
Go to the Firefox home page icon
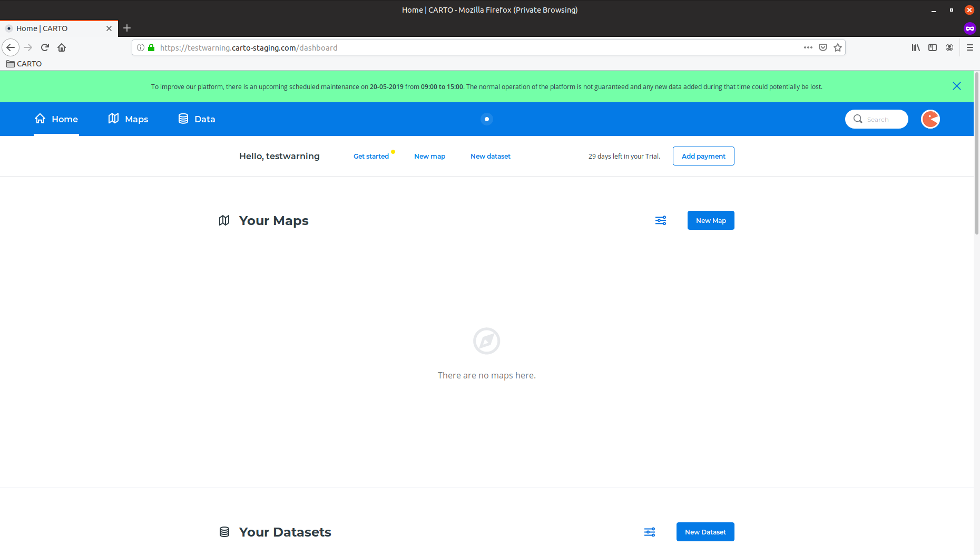pos(62,47)
